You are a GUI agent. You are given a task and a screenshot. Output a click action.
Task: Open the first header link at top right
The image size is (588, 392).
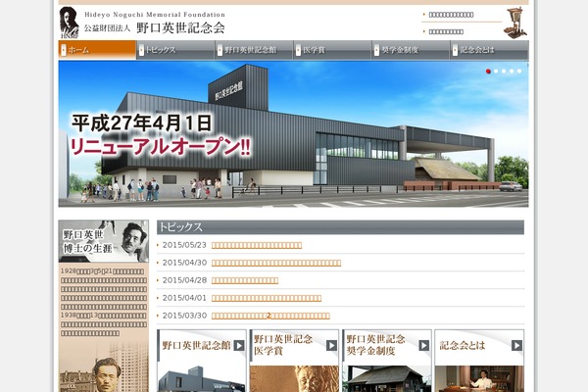tap(451, 15)
